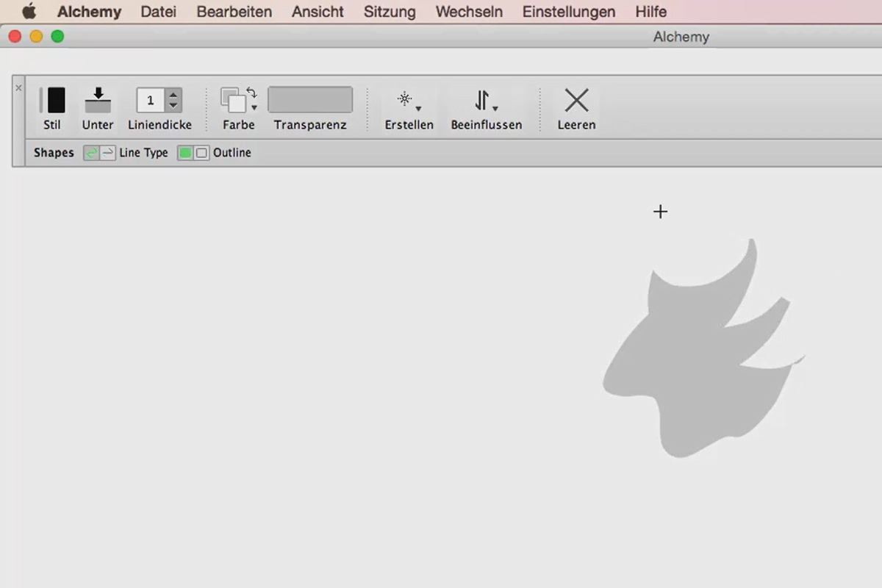Click the Transparenz slider bar
882x588 pixels.
click(310, 100)
